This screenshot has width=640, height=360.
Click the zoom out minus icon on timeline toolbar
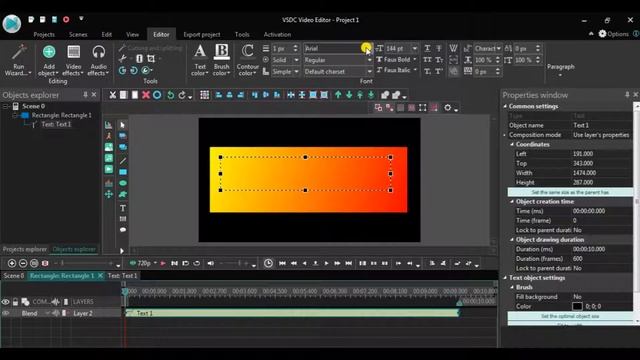click(23, 263)
